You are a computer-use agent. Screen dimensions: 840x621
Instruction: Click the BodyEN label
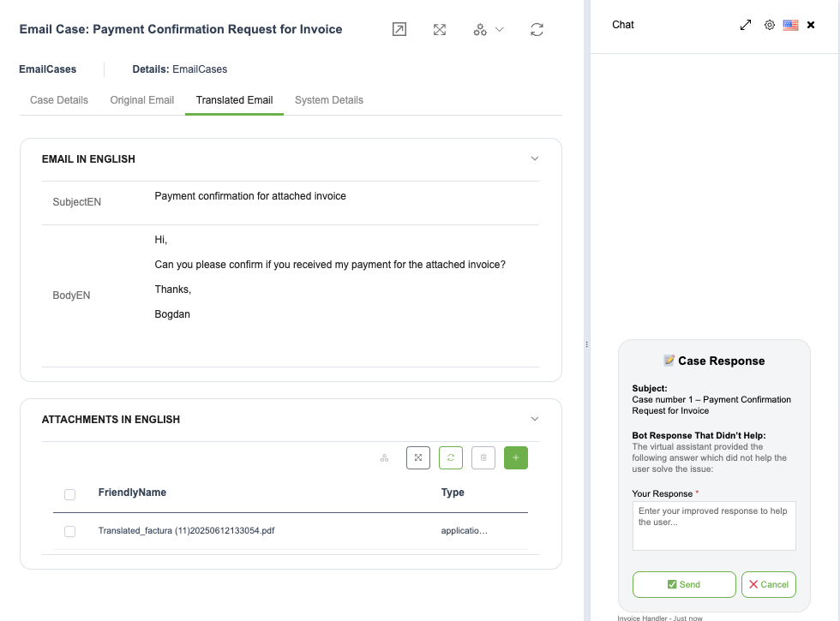coord(71,296)
